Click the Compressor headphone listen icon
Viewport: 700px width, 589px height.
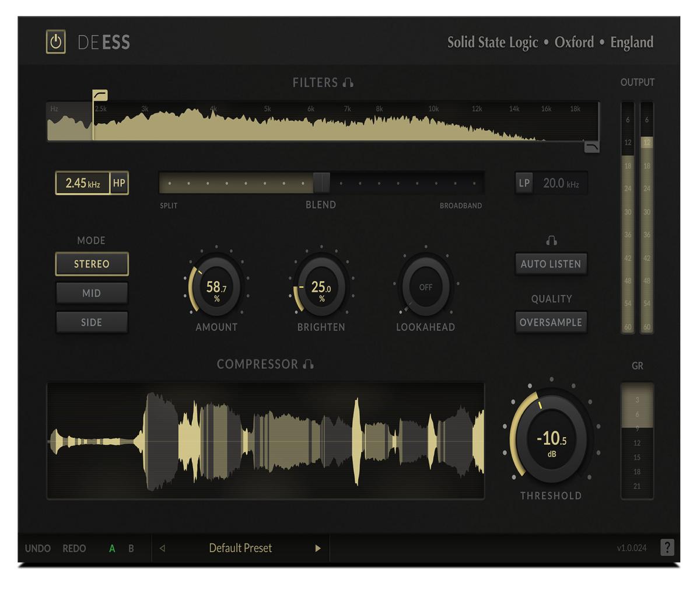[309, 364]
